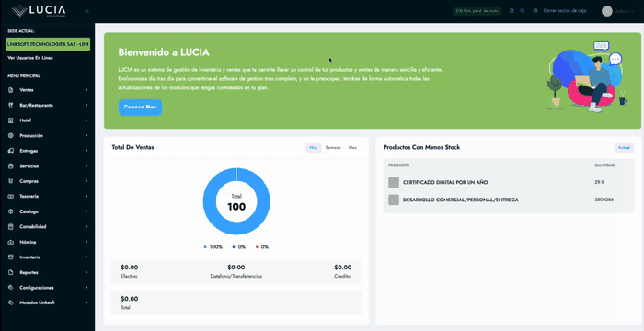Click the search magnifier icon in header
Viewport: 644px width, 331px height.
click(523, 11)
